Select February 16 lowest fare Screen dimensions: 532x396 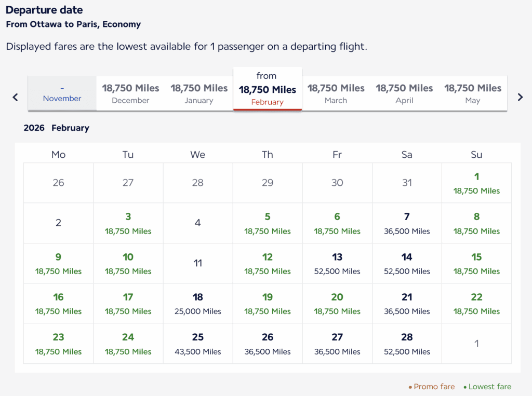click(x=58, y=304)
